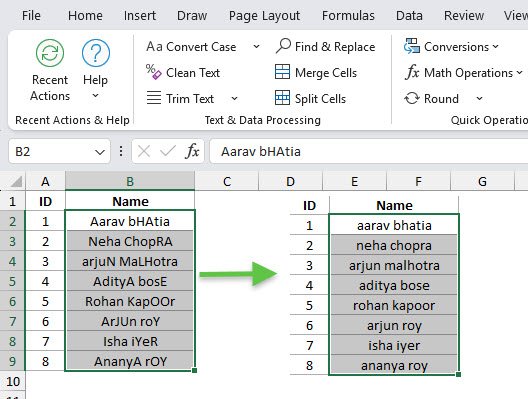Click the Convert Case Aa icon

click(154, 46)
